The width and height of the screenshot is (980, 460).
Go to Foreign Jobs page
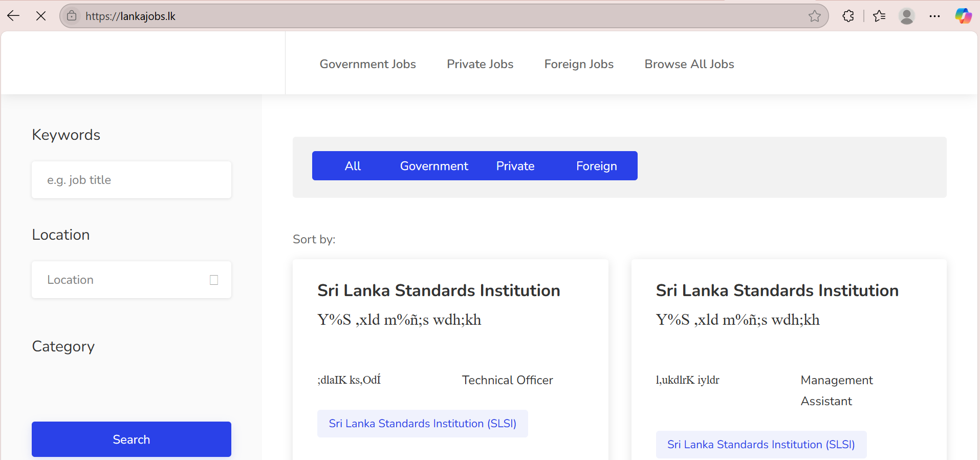(578, 64)
